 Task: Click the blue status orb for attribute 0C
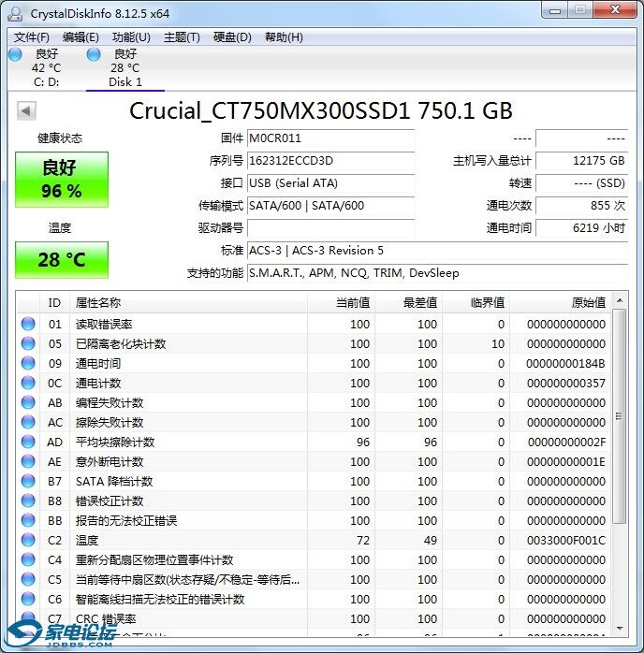pyautogui.click(x=28, y=383)
